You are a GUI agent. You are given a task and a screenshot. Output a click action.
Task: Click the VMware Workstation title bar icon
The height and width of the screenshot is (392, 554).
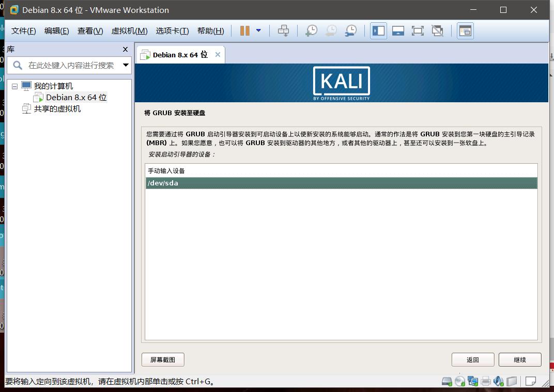(x=14, y=10)
